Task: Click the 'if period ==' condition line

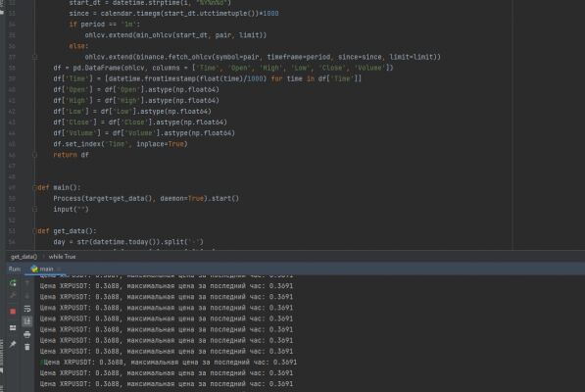Action: 105,24
